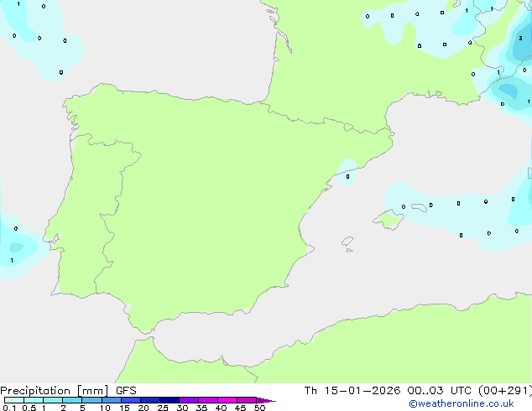Image resolution: width=532 pixels, height=411 pixels.
Task: Click the 45 to 50 mm legend swatch
Action: click(x=247, y=400)
